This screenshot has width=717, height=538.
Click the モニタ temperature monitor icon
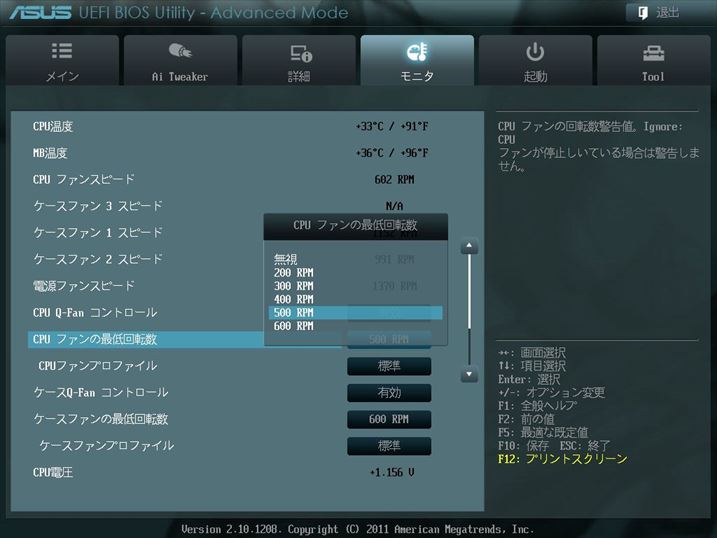(417, 52)
